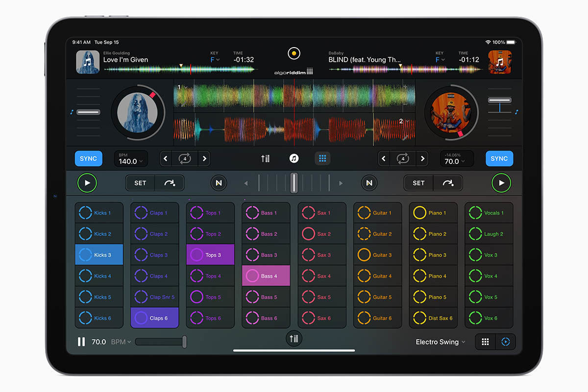The width and height of the screenshot is (588, 392).
Task: Open the looper BPM dropdown
Action: 121,342
